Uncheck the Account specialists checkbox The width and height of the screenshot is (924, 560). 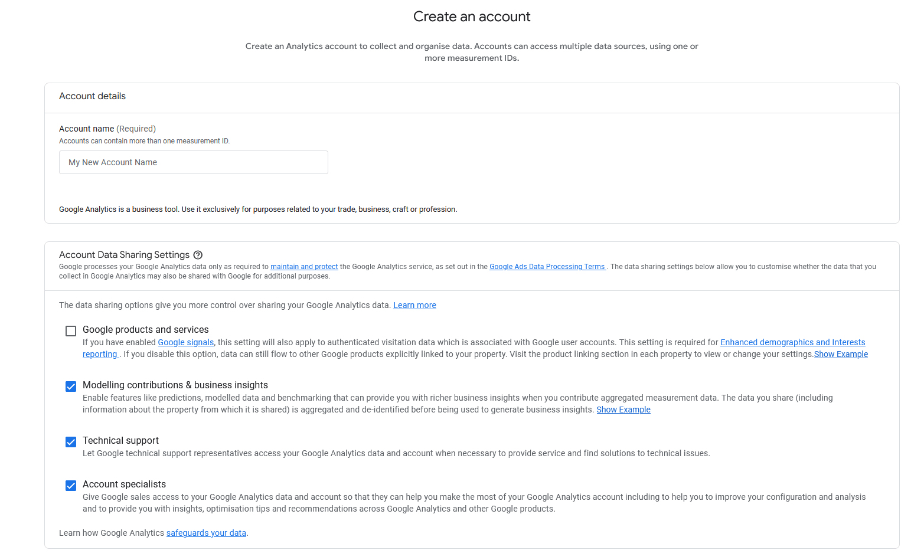tap(71, 485)
